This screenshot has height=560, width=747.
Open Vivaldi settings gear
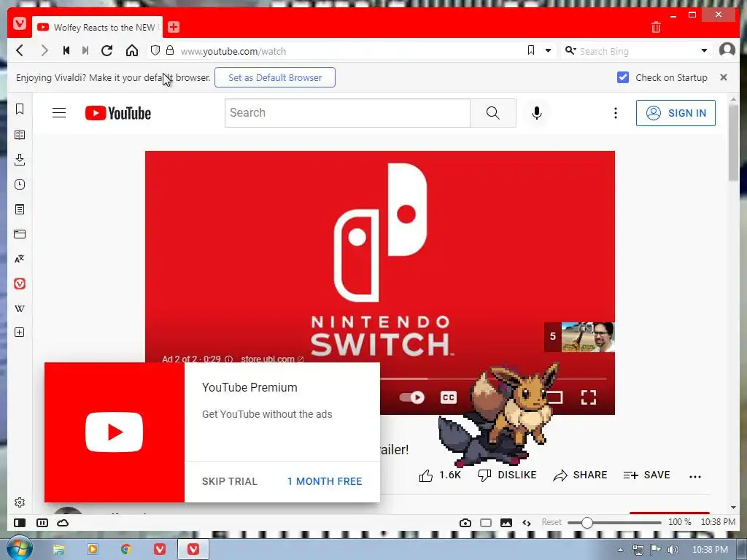pos(20,502)
